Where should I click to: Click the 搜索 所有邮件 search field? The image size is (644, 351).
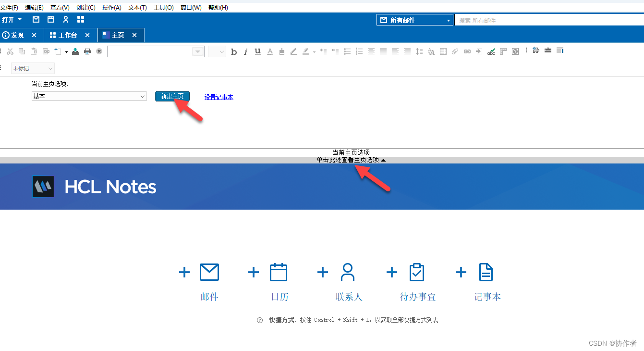(549, 20)
